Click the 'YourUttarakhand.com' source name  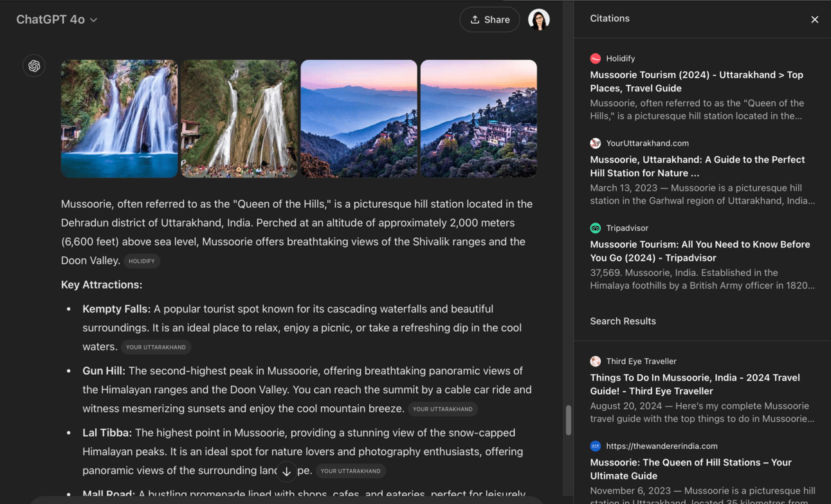click(x=648, y=143)
